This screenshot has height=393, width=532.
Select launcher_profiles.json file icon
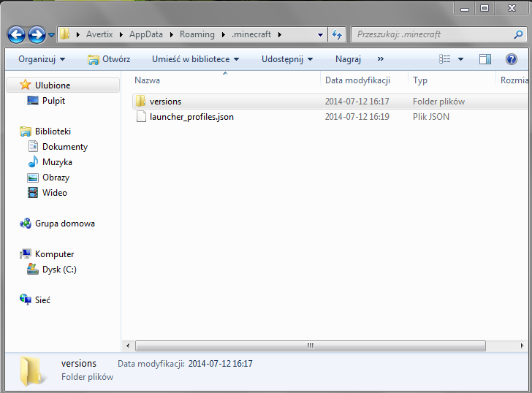(x=141, y=116)
